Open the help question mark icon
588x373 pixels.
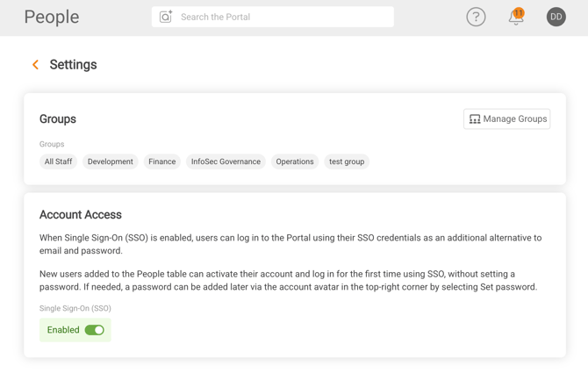coord(476,17)
